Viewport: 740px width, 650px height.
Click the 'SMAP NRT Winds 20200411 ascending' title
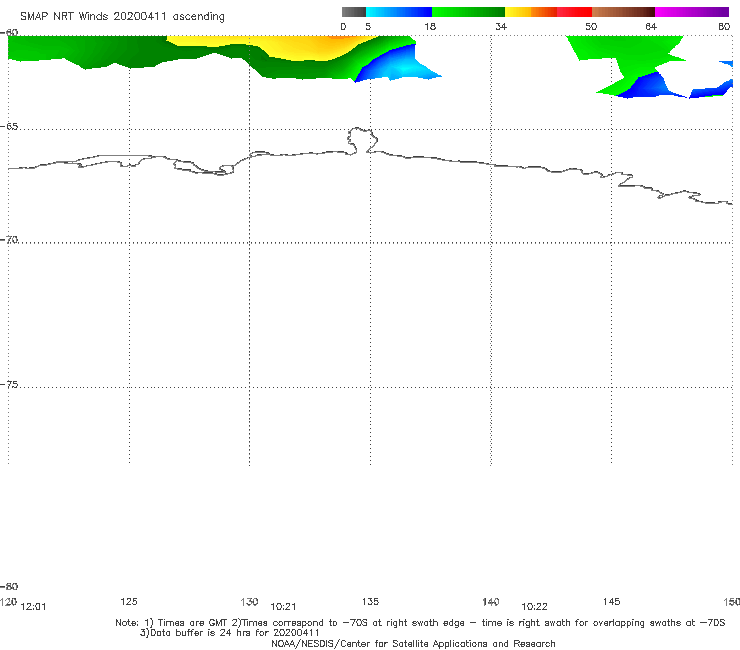point(122,16)
